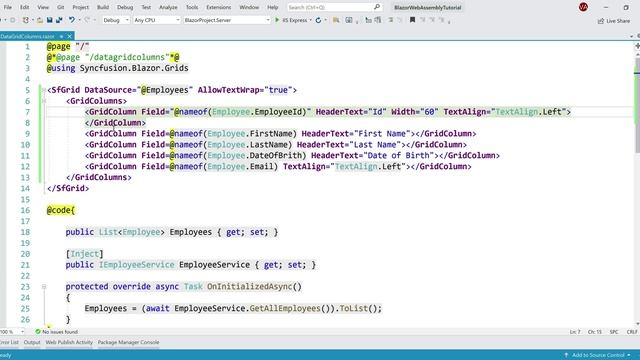Screen dimensions: 640x360
Task: Click the Open File folder icon
Action: [40, 20]
